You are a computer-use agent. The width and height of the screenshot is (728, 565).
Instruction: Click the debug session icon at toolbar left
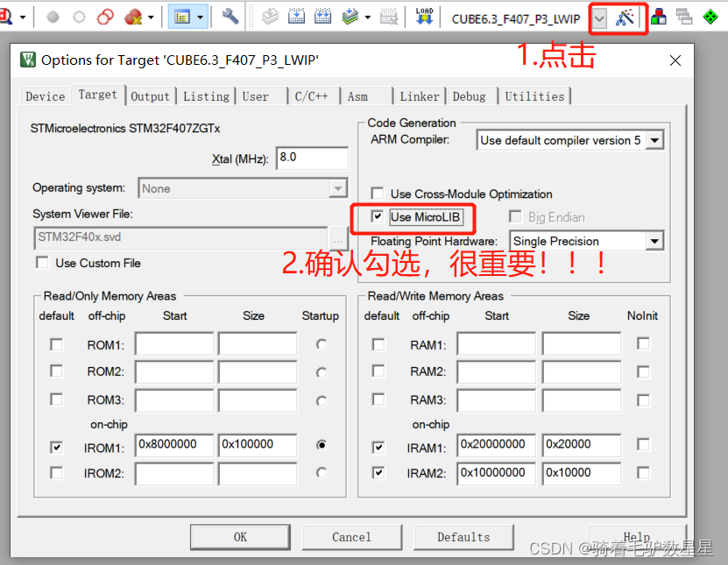(5, 18)
